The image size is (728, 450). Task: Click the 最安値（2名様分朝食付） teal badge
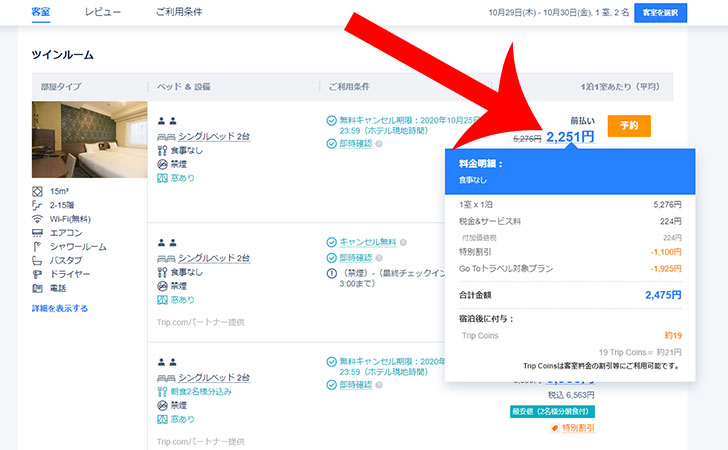pyautogui.click(x=552, y=411)
